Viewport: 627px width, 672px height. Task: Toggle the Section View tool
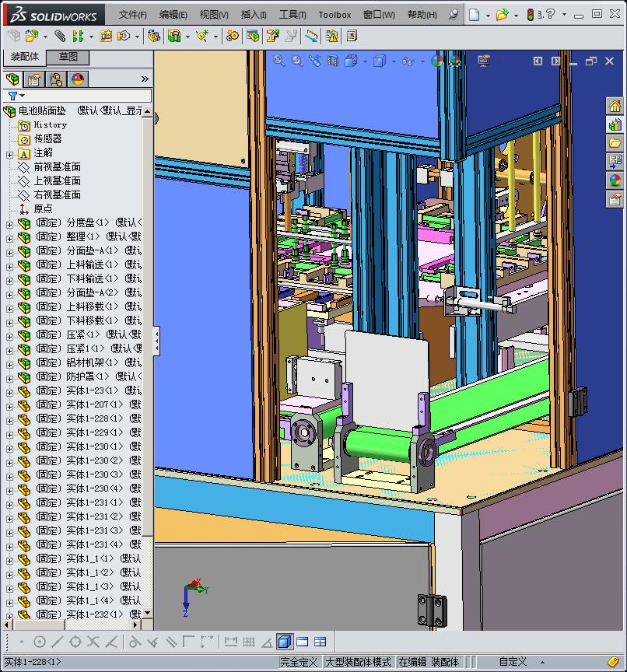[333, 61]
